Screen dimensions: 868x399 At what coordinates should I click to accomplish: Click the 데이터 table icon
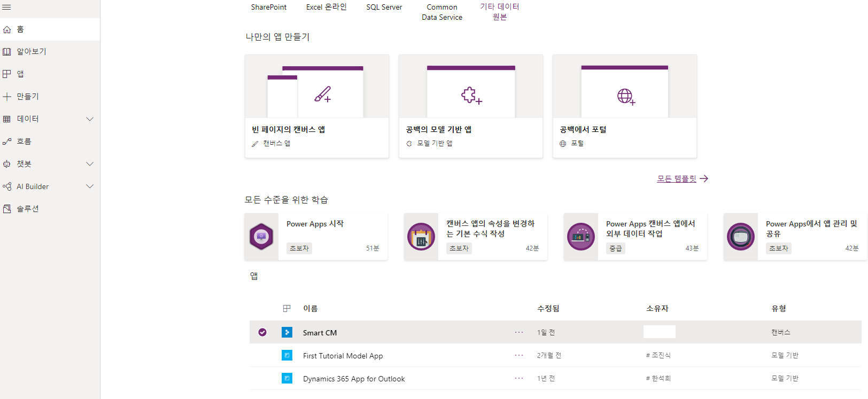click(7, 119)
